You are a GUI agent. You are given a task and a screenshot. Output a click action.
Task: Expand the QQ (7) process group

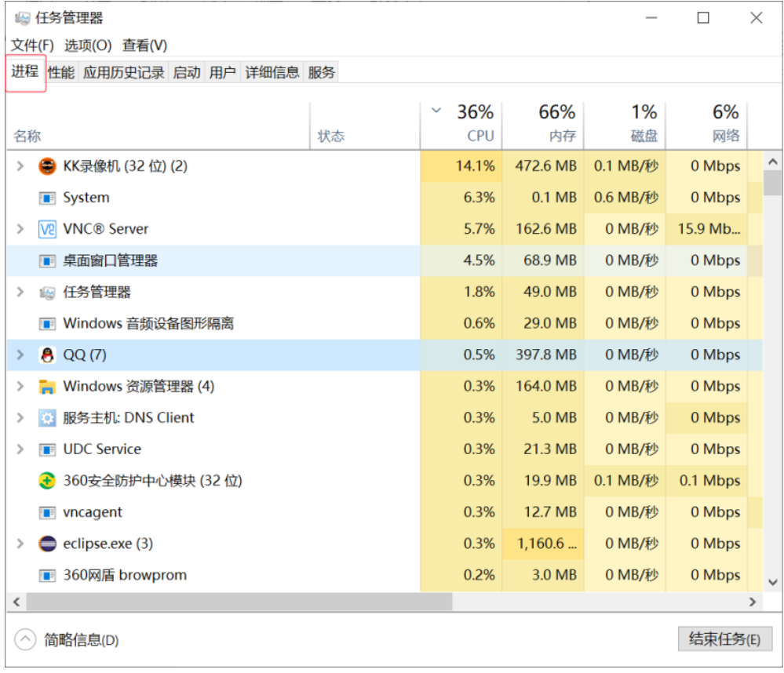coord(20,355)
